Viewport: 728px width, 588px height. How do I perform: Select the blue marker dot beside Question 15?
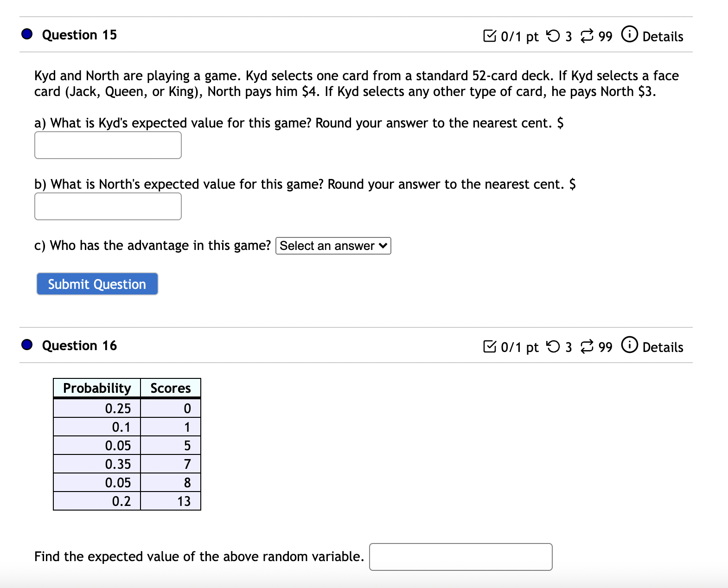point(26,33)
